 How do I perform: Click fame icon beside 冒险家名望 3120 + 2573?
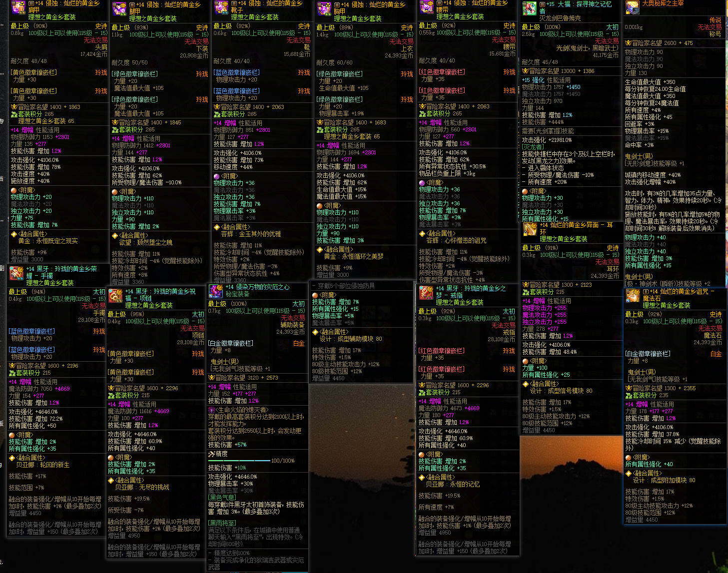click(211, 378)
